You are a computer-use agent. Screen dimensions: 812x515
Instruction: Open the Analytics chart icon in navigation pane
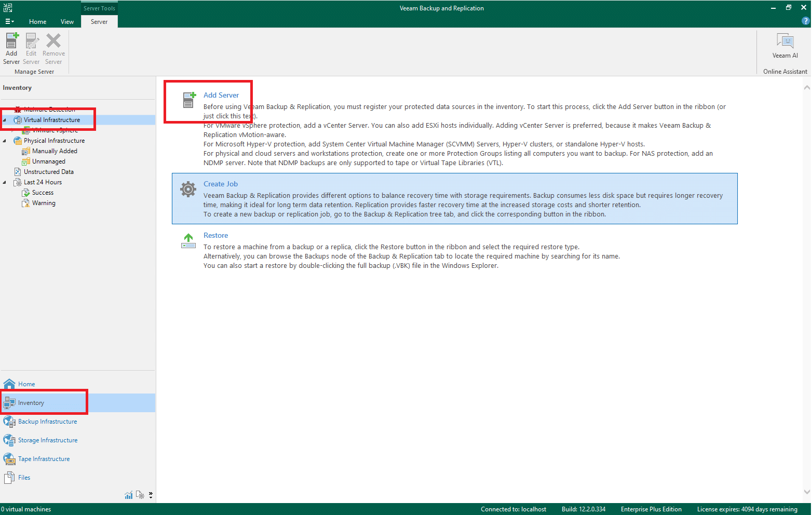(x=128, y=495)
